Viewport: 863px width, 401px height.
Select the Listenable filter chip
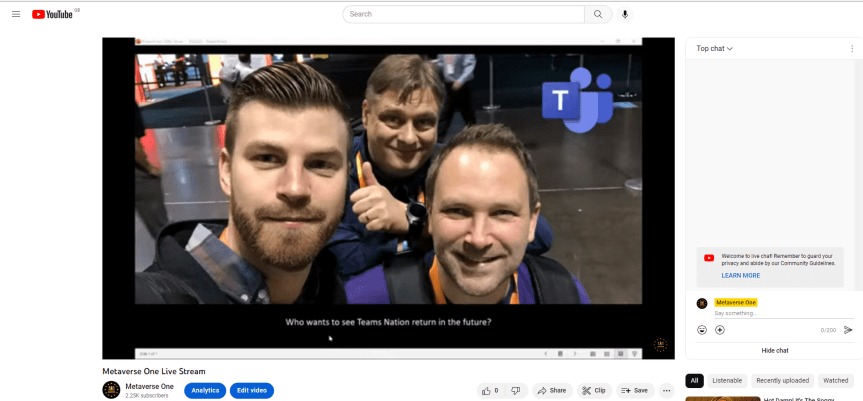point(727,381)
